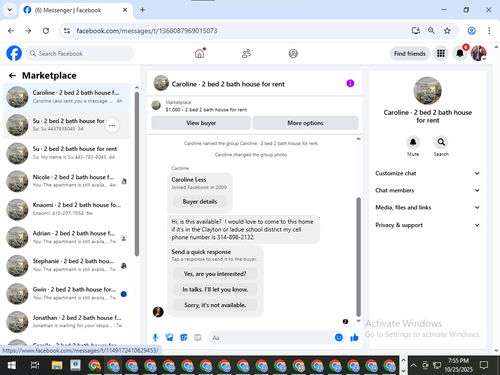
Task: Go to Home feed icon
Action: 200,53
